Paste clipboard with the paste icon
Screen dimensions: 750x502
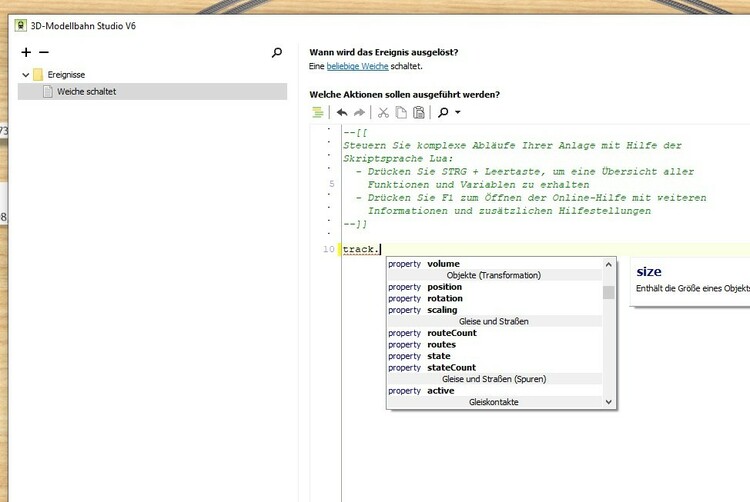click(418, 113)
